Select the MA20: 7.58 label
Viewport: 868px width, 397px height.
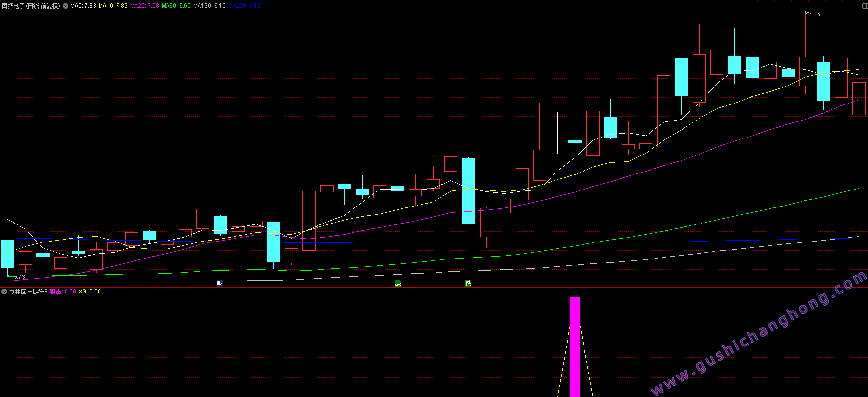[x=145, y=6]
